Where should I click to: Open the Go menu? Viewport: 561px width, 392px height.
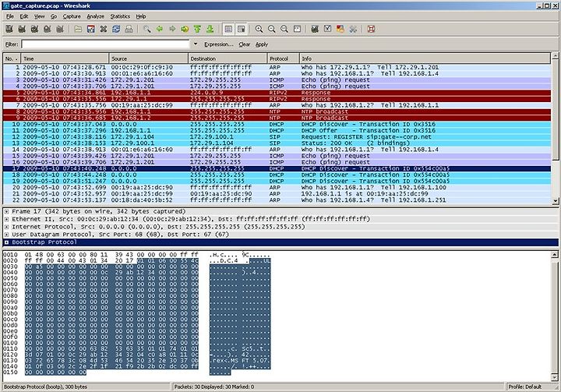tap(54, 16)
